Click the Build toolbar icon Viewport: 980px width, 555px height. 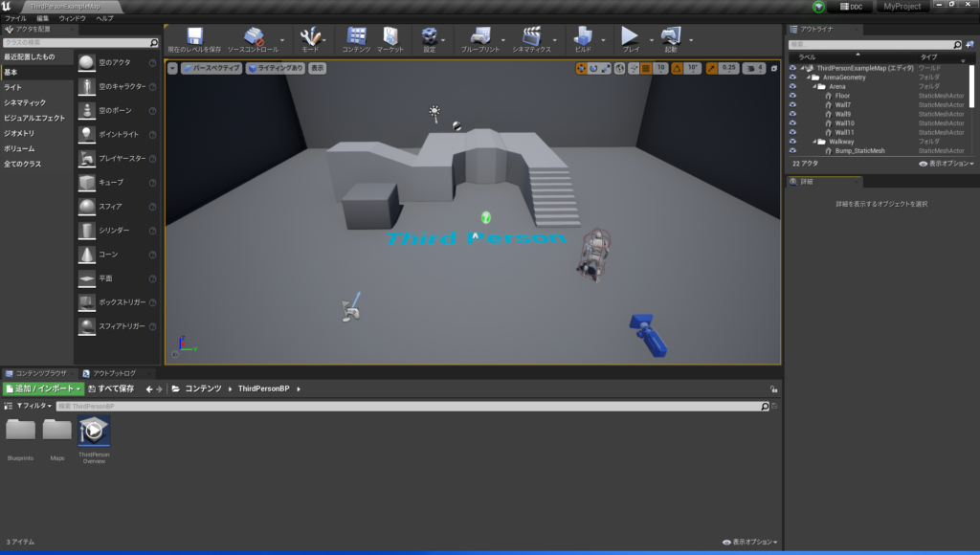pos(582,37)
